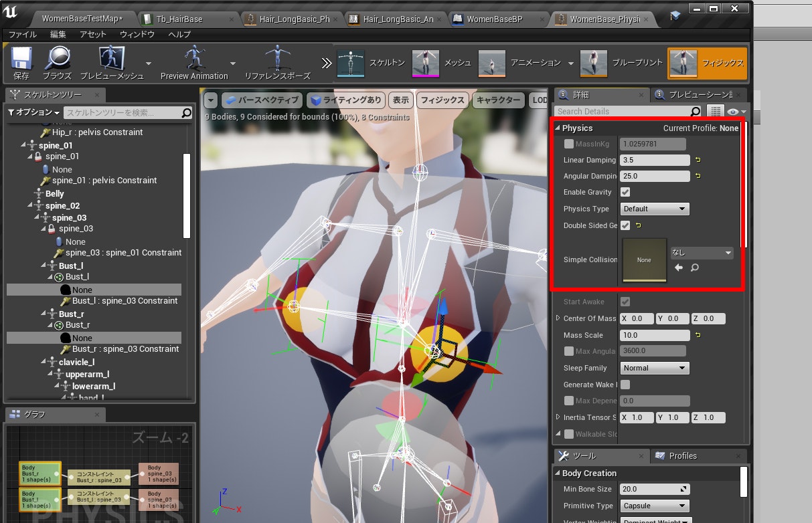Open the details property matrix grid icon
Image resolution: width=812 pixels, height=523 pixels.
pyautogui.click(x=716, y=111)
